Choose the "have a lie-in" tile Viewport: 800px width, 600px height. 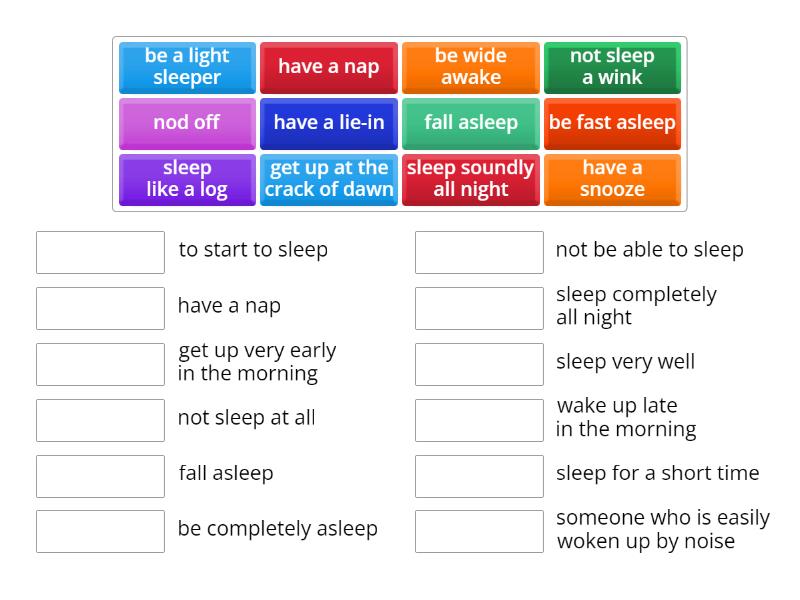click(x=328, y=123)
